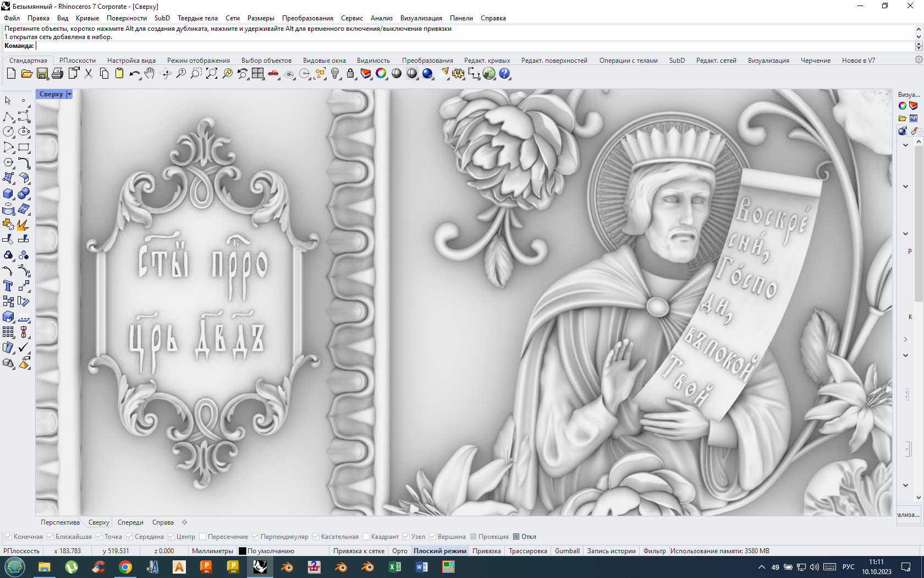Screen dimensions: 924x578
Task: Show hidden system tray icons chevron
Action: (762, 567)
